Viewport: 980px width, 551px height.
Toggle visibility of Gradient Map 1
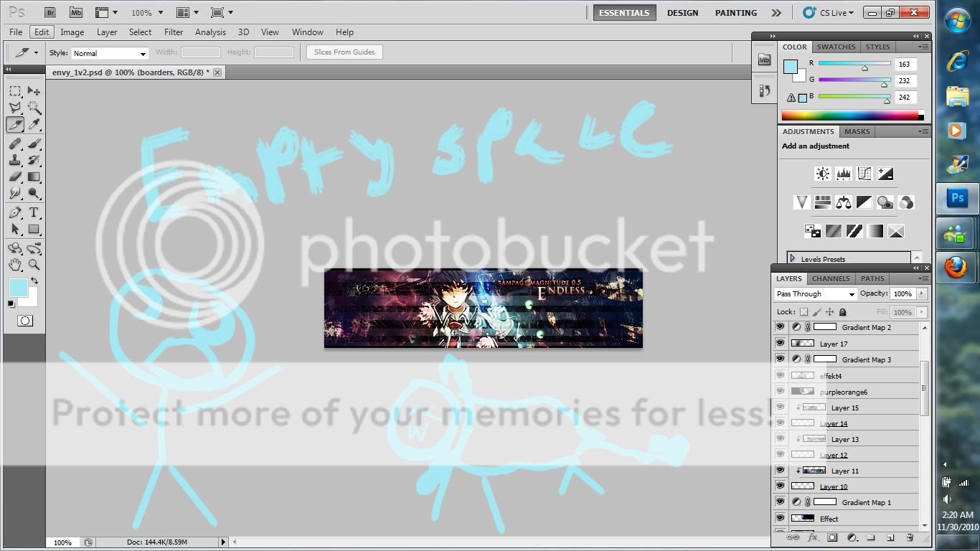tap(780, 502)
